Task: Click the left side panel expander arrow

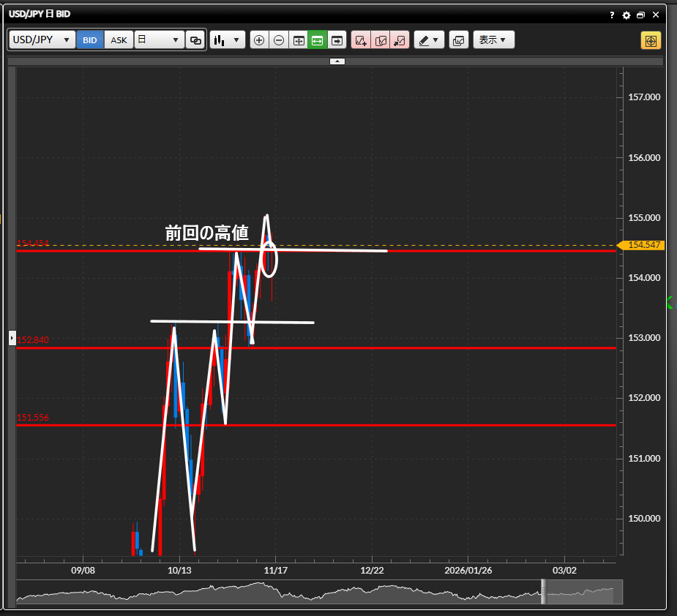Action: point(12,337)
